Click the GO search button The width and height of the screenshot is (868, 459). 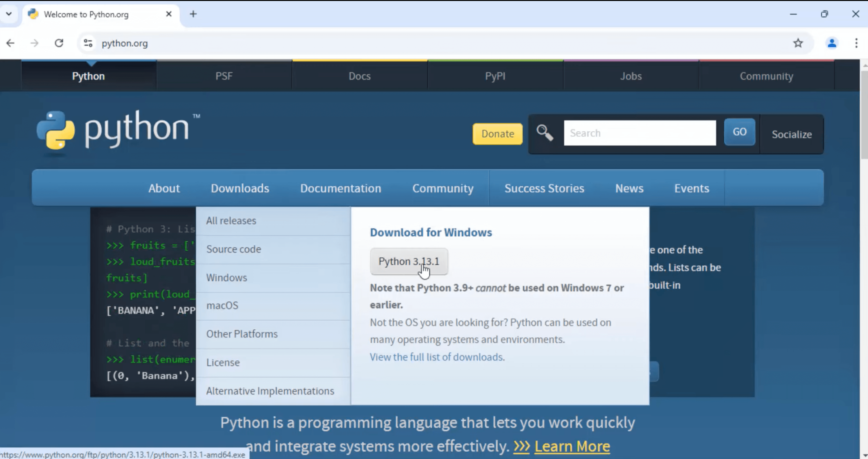click(740, 132)
